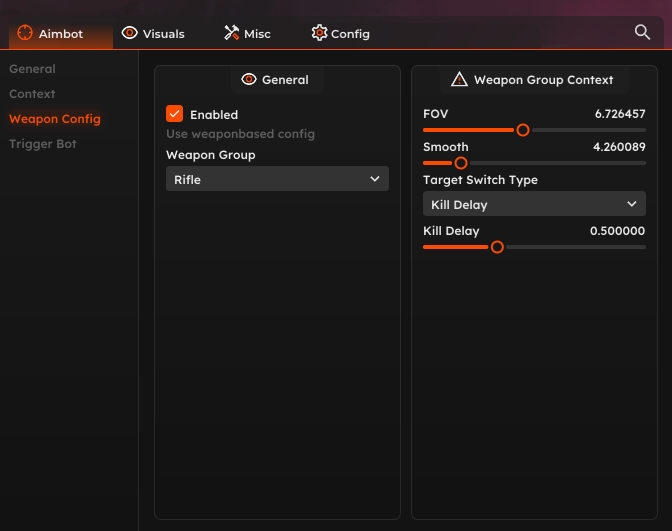Open the Weapon Group dropdown showing Rifle
The height and width of the screenshot is (531, 672).
tap(277, 179)
